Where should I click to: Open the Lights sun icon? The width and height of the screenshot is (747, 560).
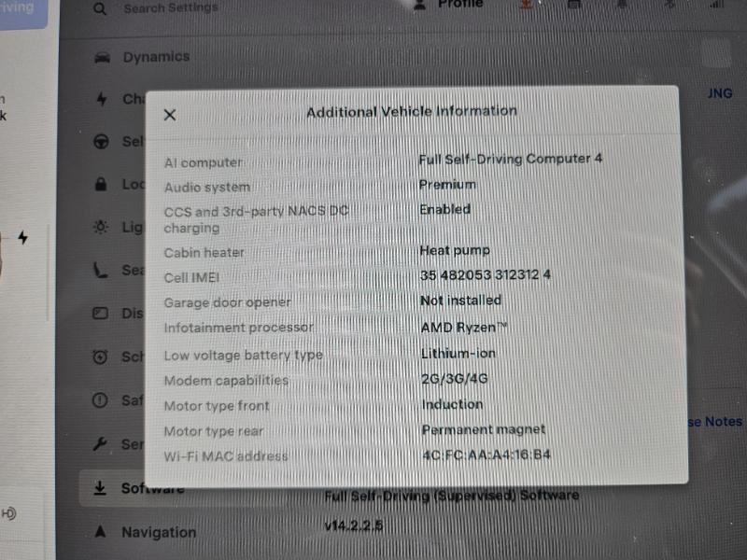(101, 227)
